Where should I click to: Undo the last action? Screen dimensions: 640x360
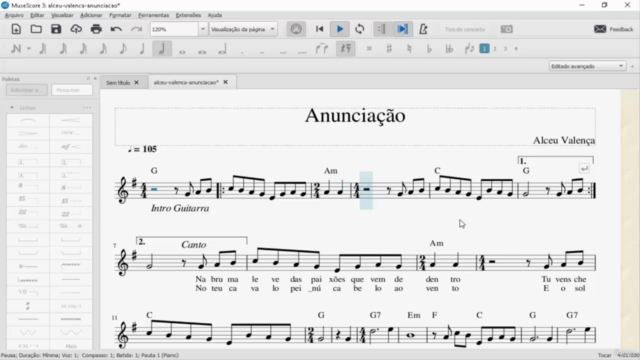116,29
